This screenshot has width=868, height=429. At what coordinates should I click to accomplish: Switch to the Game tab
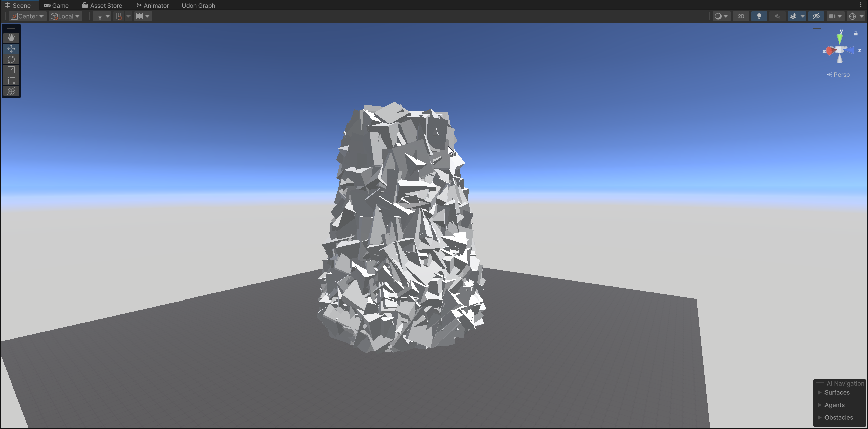point(56,5)
